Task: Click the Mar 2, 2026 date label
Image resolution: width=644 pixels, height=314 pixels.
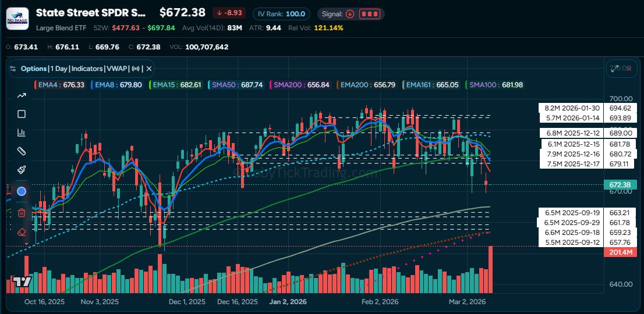Action: coord(468,302)
